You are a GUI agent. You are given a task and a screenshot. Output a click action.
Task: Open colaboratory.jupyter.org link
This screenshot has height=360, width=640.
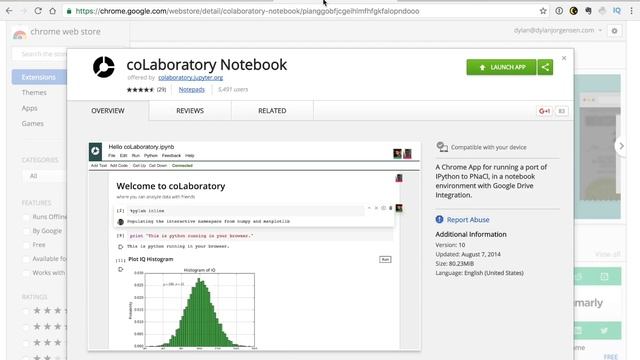[191, 78]
